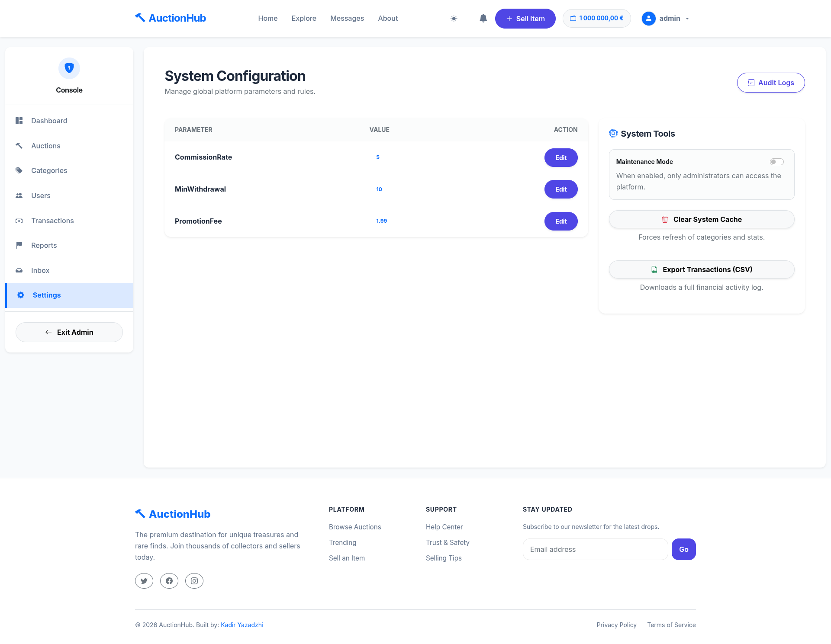Click the Exit Admin button
The width and height of the screenshot is (831, 644).
69,332
